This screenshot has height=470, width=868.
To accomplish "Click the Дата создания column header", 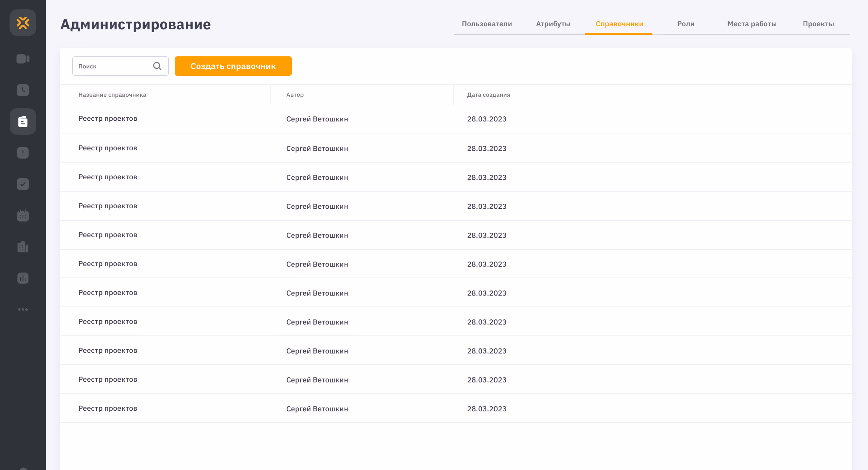I will pos(488,95).
